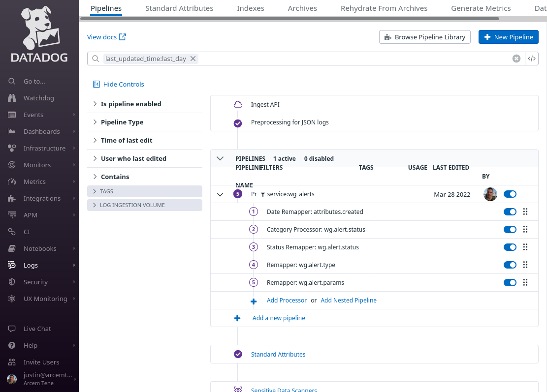
Task: Click the Help question mark icon
Action: click(12, 345)
